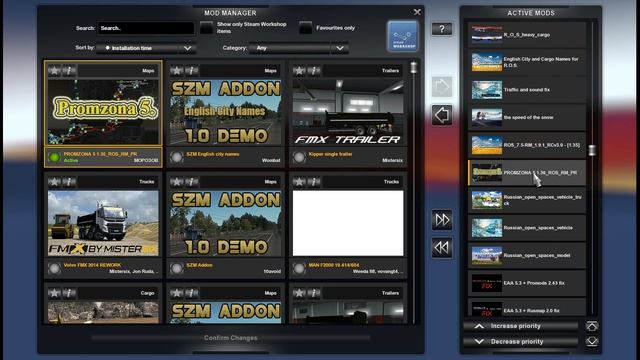This screenshot has width=640, height=360.
Task: Click Increase priority button
Action: coord(520,326)
